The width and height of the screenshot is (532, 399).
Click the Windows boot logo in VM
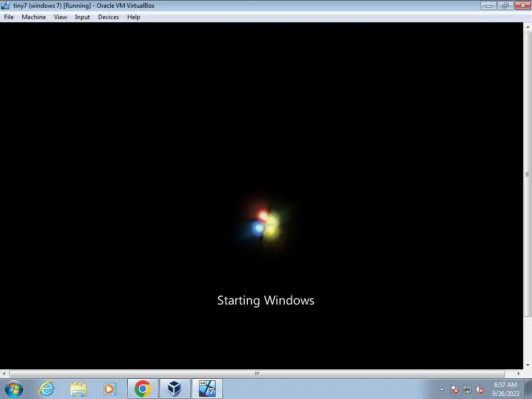(264, 223)
